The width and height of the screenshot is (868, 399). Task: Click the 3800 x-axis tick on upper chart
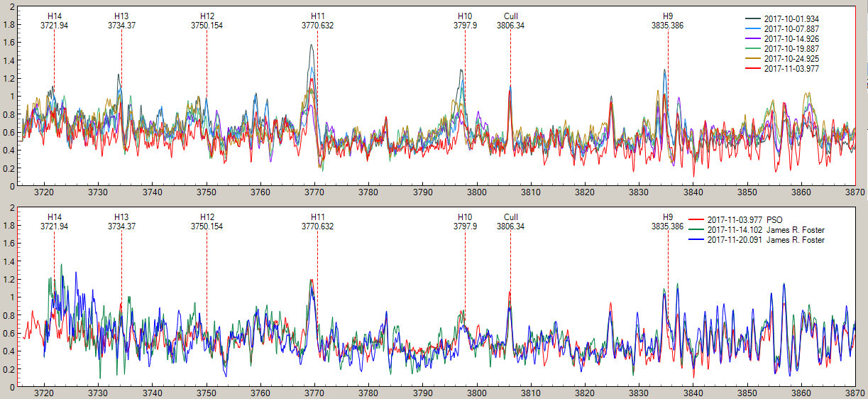tap(477, 192)
